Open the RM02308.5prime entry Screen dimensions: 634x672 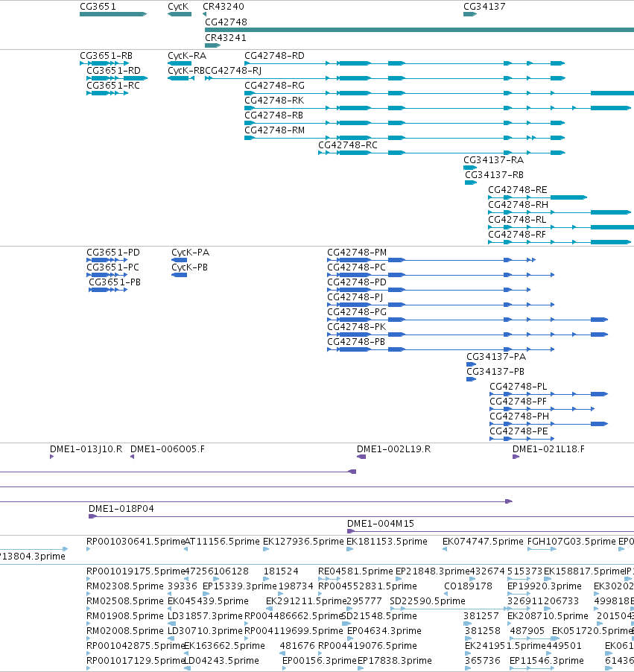pos(89,594)
